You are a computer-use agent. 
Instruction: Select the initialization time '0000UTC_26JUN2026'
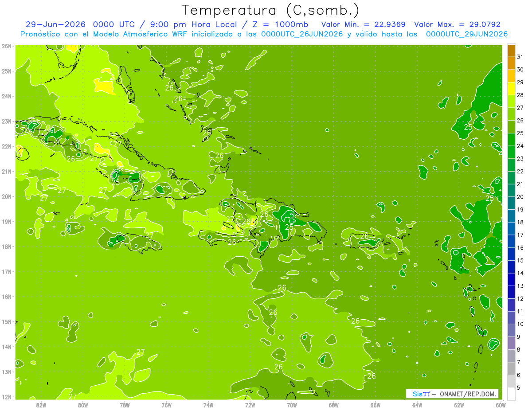(x=302, y=34)
